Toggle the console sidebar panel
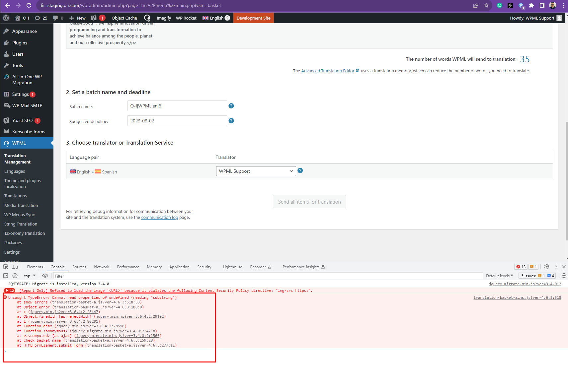 6,276
